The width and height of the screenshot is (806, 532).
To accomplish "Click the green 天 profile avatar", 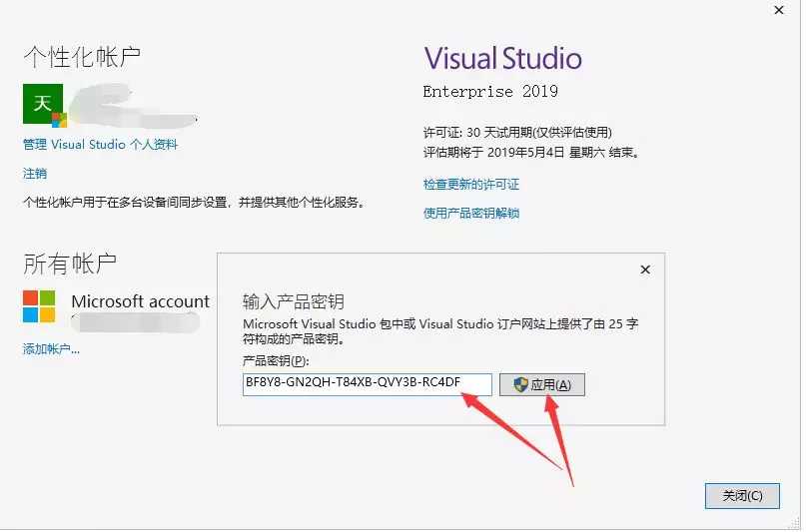I will click(43, 104).
